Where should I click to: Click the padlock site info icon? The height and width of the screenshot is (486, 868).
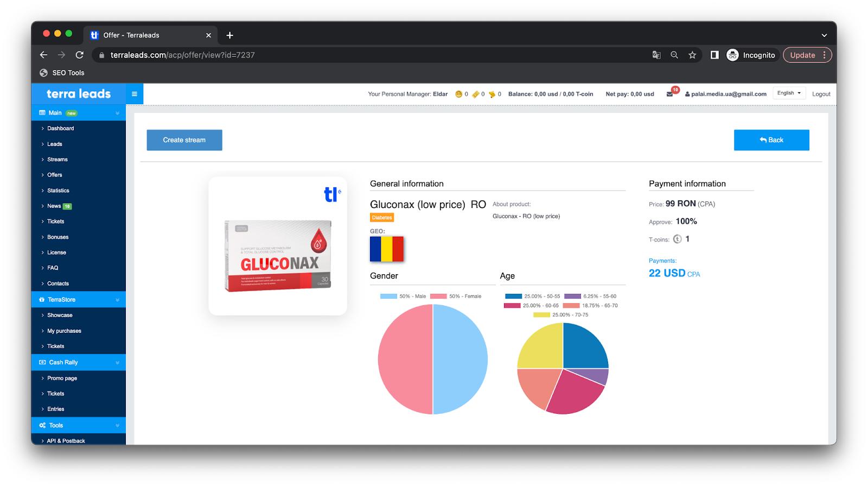point(101,55)
